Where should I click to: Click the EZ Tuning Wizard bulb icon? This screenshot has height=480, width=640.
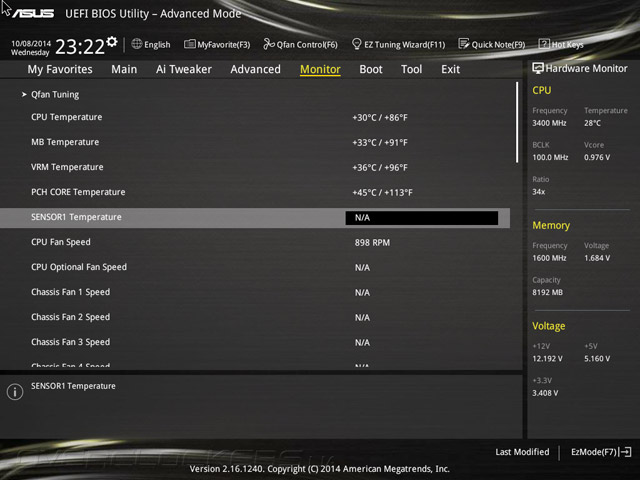tap(356, 44)
